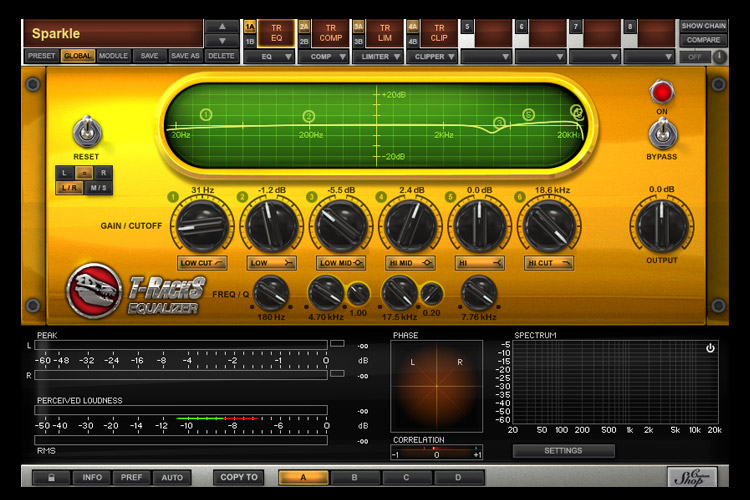Select the TR CLIP module slot
The width and height of the screenshot is (750, 500).
coord(439,33)
